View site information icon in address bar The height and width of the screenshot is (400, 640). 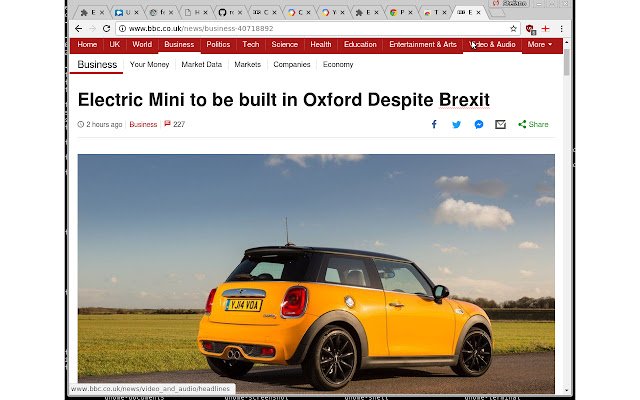click(122, 29)
